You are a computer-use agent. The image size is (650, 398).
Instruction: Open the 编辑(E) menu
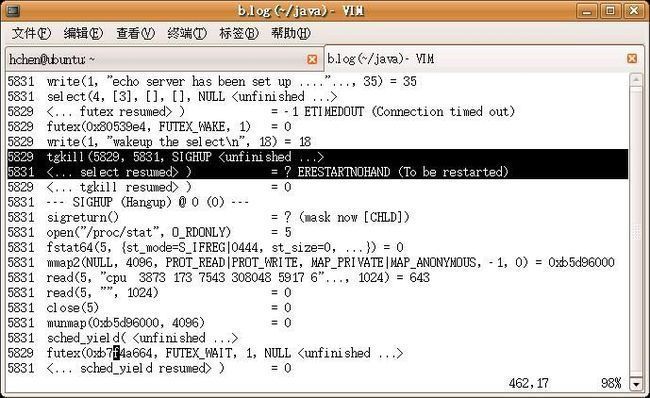click(x=83, y=33)
